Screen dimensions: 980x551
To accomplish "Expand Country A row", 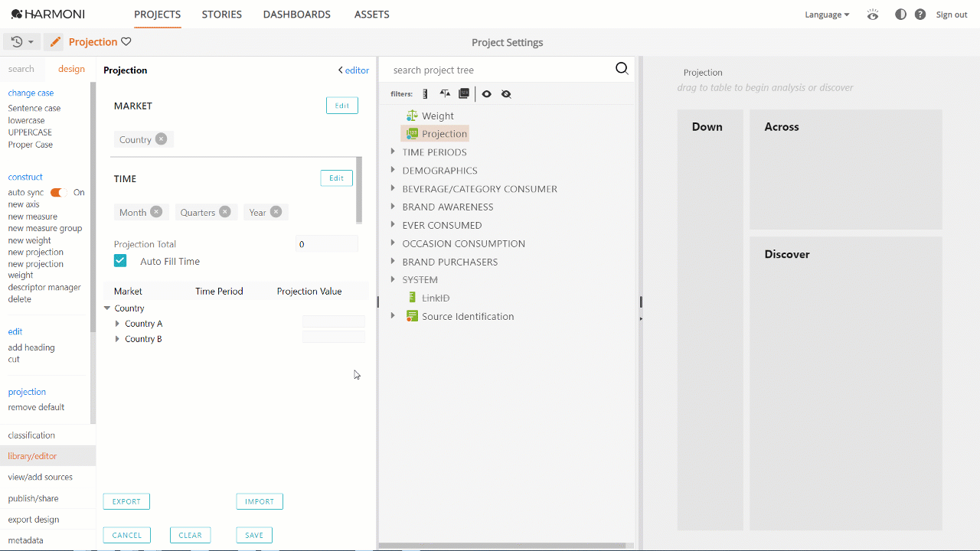I will tap(117, 324).
